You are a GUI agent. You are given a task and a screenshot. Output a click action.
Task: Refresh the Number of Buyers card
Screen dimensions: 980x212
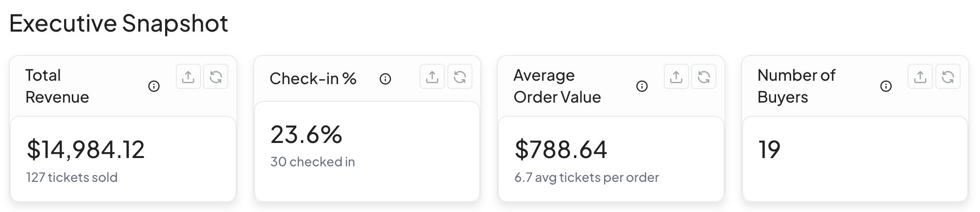pos(948,77)
